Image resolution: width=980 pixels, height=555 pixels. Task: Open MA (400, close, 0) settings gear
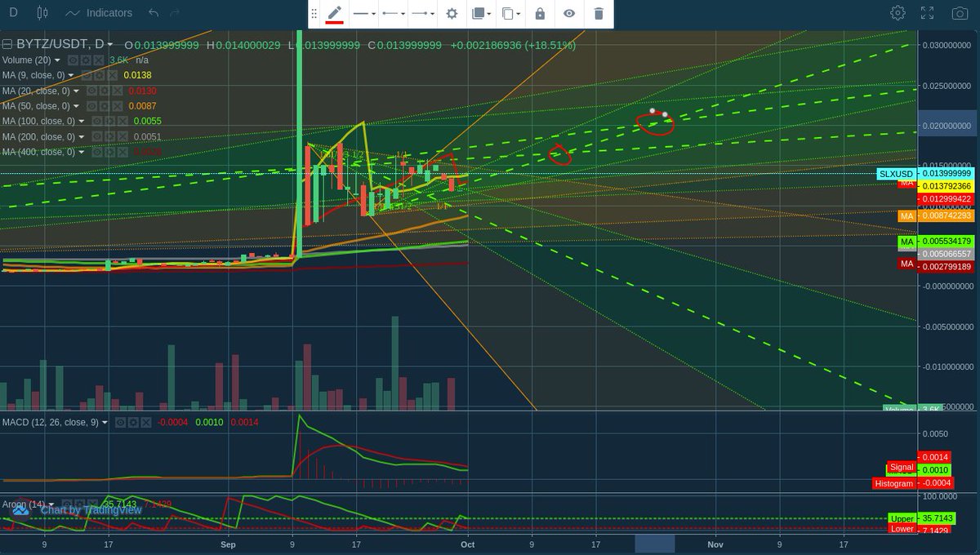(x=109, y=152)
